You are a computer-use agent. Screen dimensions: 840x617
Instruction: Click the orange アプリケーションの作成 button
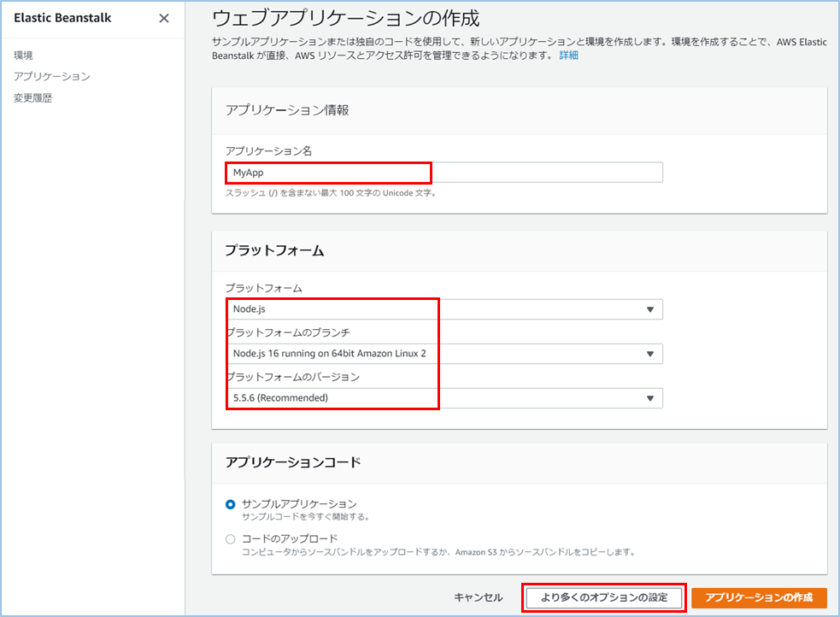pos(762,597)
